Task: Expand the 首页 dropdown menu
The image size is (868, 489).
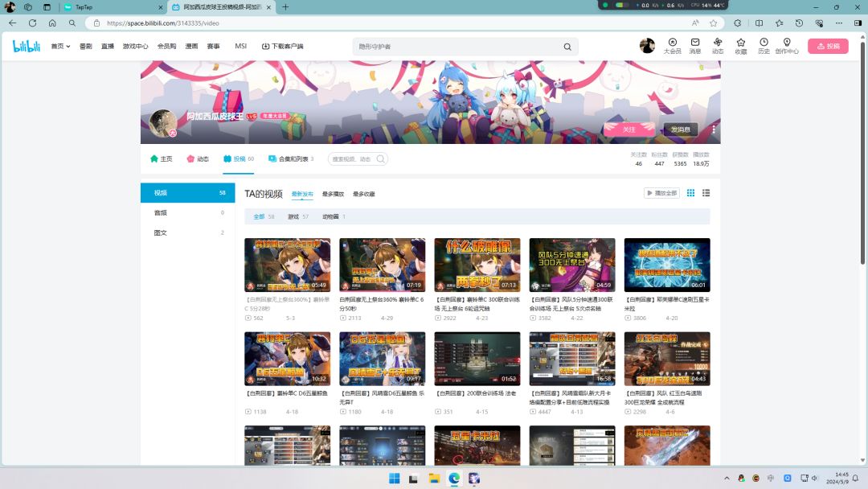Action: 60,47
